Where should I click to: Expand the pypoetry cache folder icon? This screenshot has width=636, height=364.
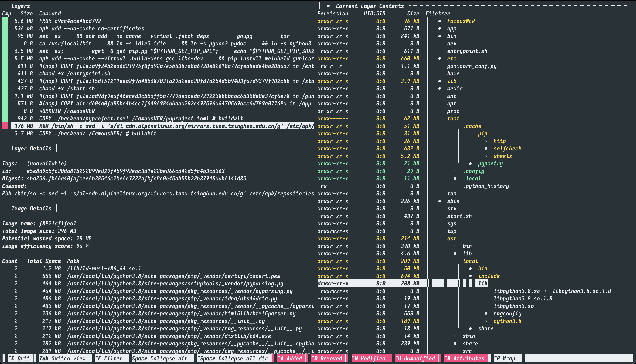(x=470, y=163)
